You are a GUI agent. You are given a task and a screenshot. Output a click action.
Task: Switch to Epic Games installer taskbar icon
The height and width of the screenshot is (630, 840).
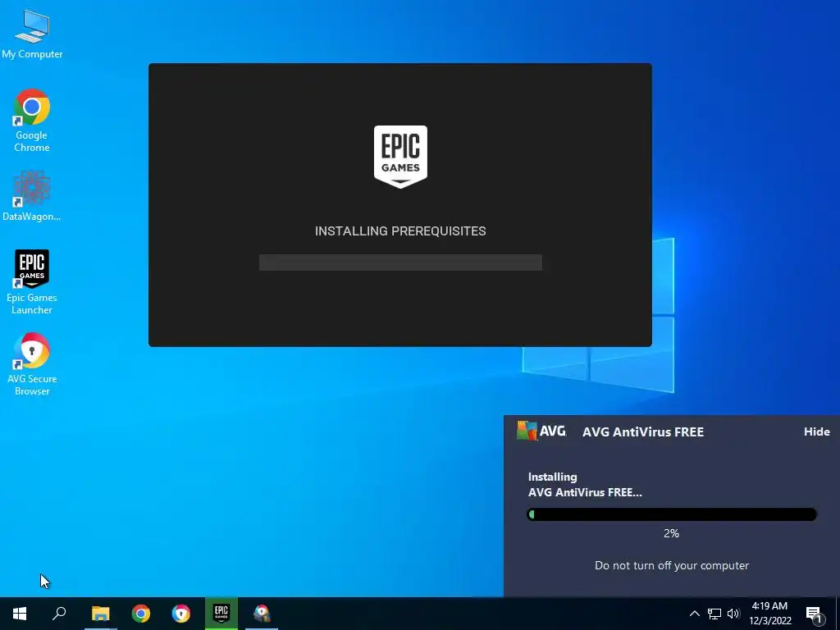pos(221,614)
